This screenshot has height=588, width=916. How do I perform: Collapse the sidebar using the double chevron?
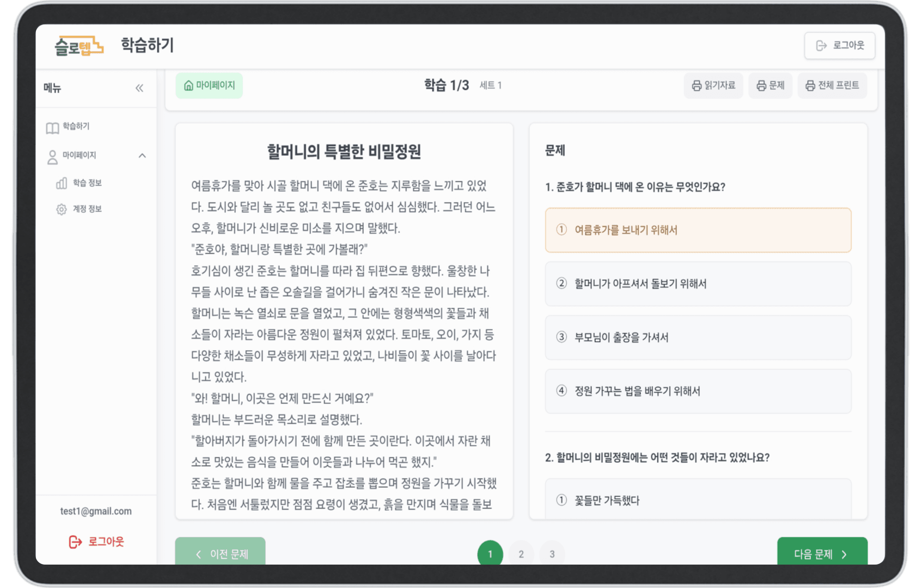click(x=140, y=88)
